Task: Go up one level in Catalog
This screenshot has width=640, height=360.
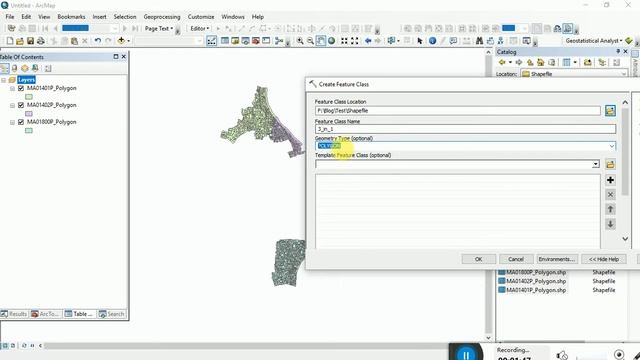Action: coord(530,62)
